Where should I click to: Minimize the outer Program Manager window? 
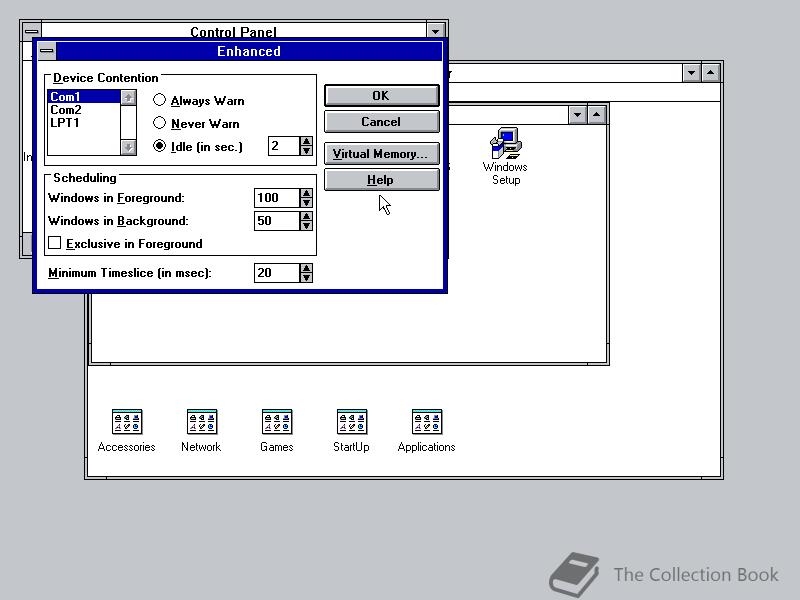tap(691, 73)
